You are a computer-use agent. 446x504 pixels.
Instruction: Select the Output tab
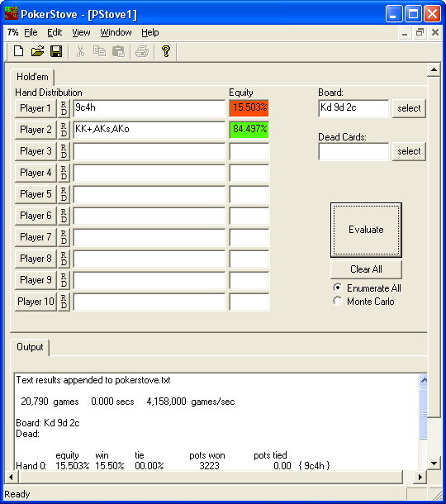(30, 347)
